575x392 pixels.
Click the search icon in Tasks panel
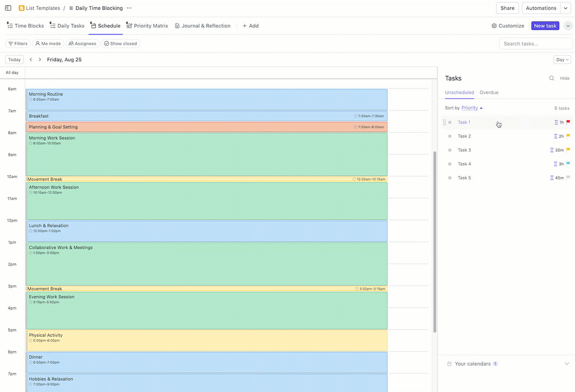click(x=551, y=78)
